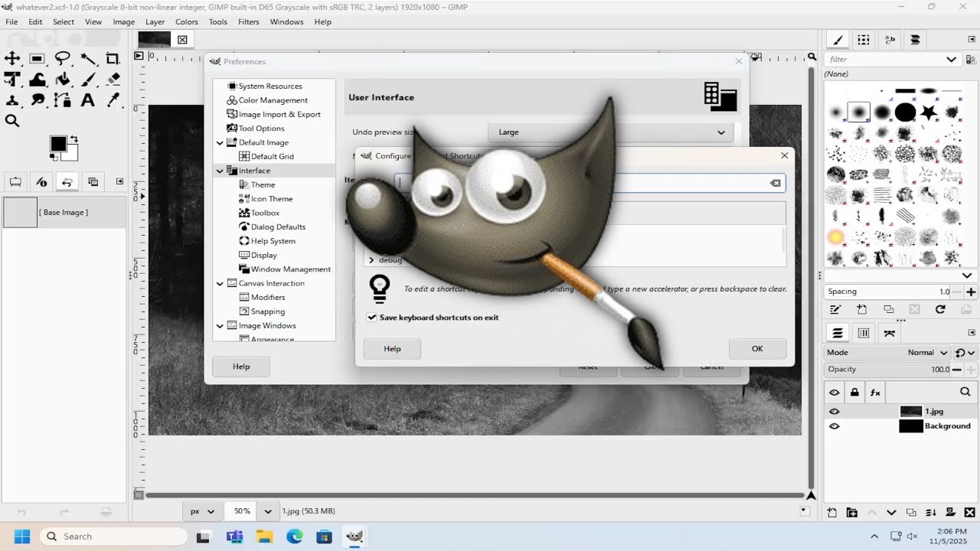Select the Warp Transform tool

point(37,79)
